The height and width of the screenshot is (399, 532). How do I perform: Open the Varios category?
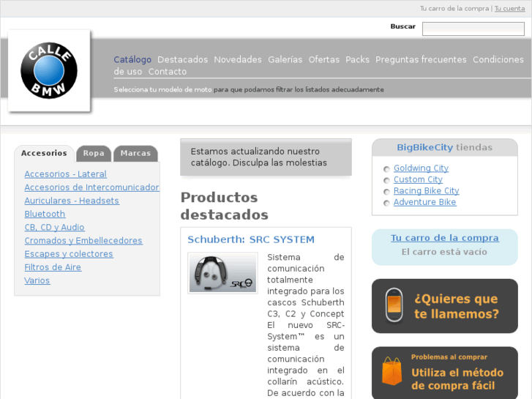(x=37, y=280)
